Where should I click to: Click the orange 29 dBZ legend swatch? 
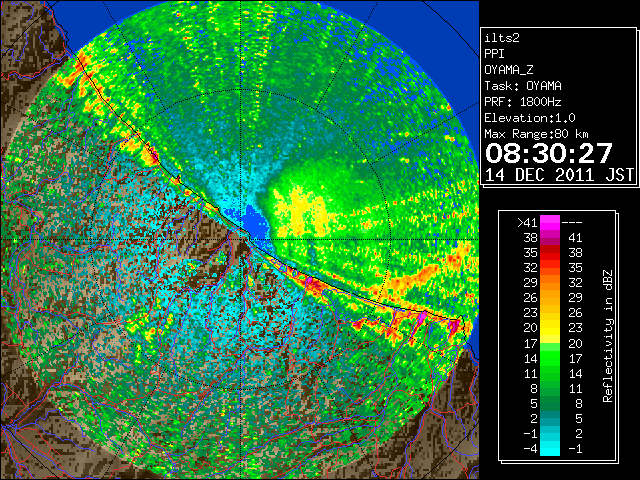click(550, 282)
